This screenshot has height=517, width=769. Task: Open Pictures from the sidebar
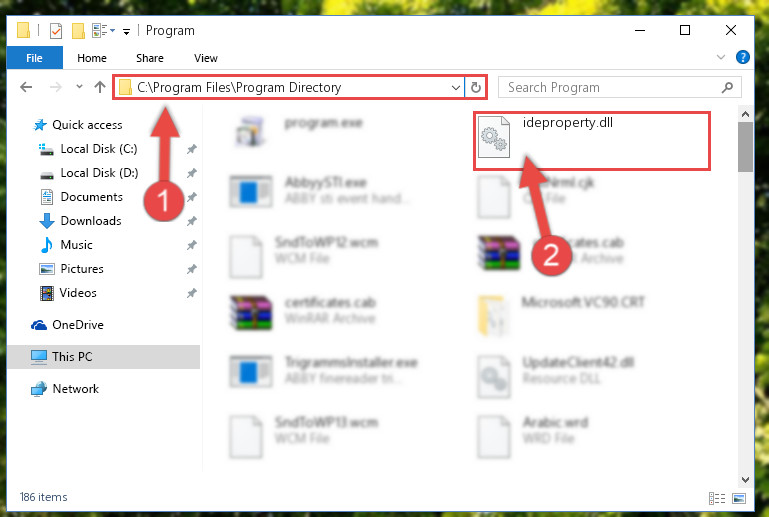(81, 269)
